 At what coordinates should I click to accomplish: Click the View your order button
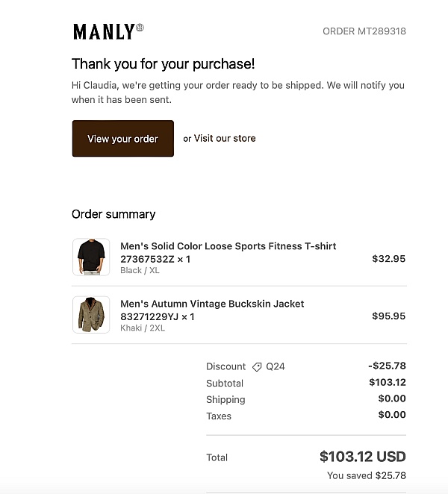pos(123,138)
